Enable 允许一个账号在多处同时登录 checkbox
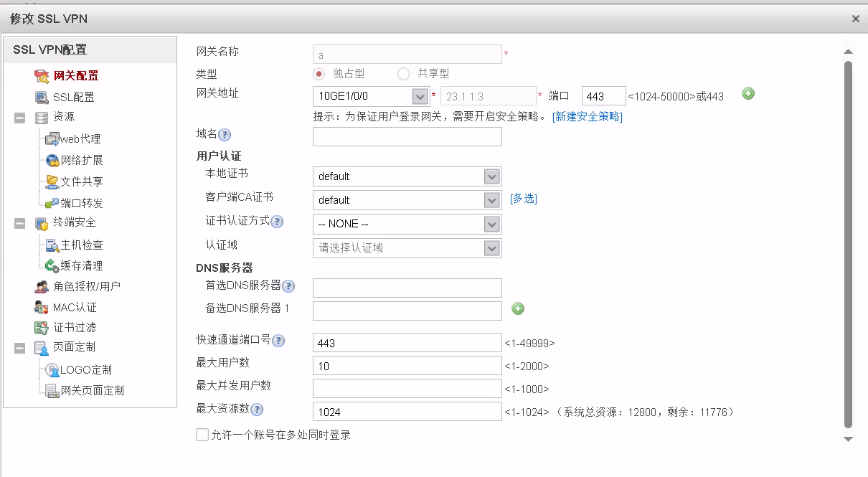This screenshot has width=868, height=477. click(202, 435)
